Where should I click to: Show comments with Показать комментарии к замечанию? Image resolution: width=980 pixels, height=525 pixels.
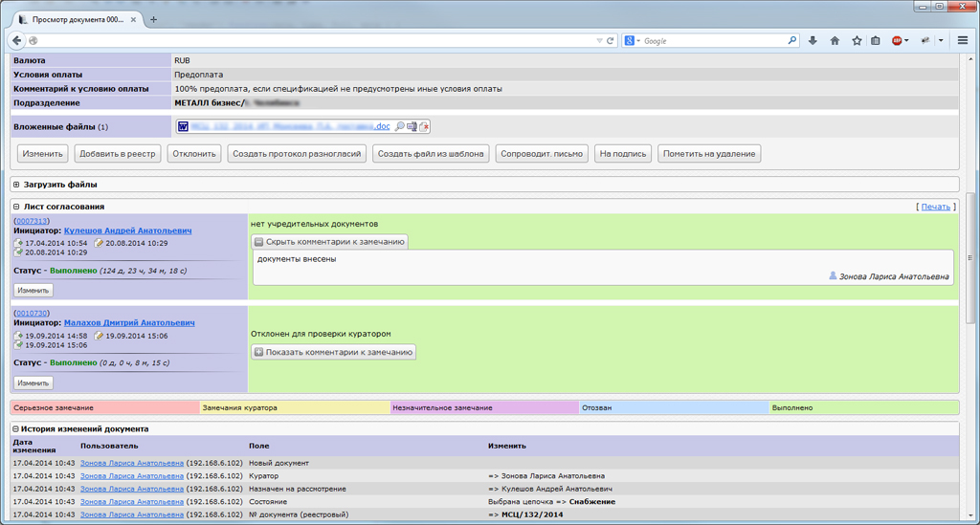tap(333, 352)
